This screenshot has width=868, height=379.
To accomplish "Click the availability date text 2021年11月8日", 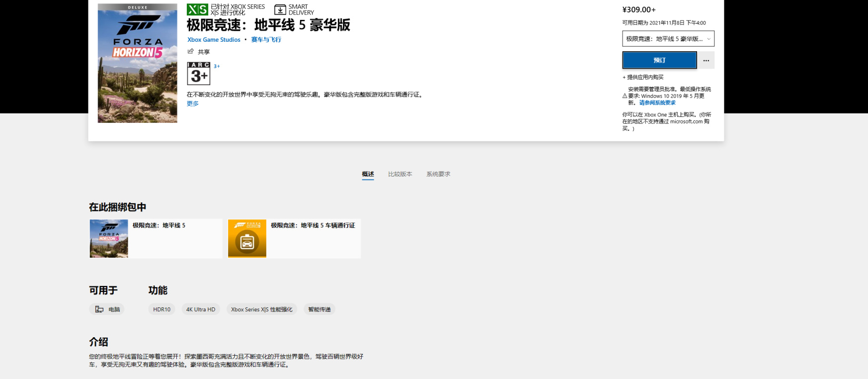I will click(667, 23).
